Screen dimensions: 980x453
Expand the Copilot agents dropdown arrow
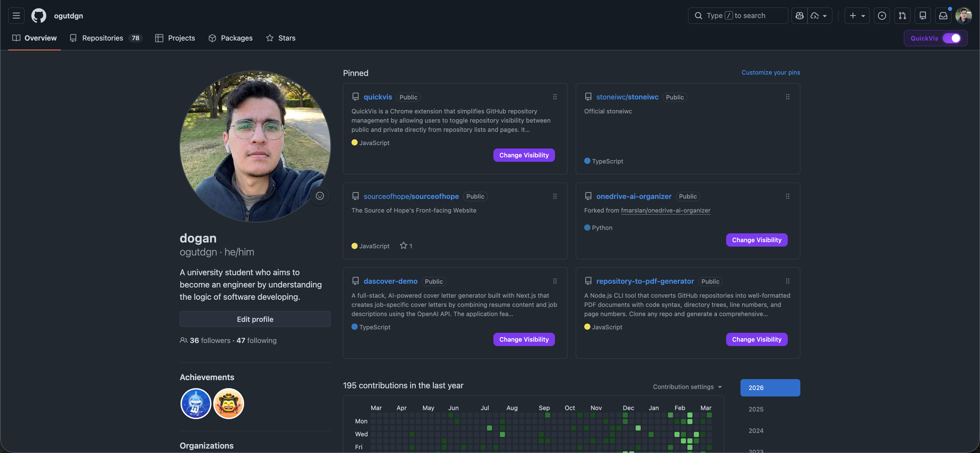click(824, 16)
